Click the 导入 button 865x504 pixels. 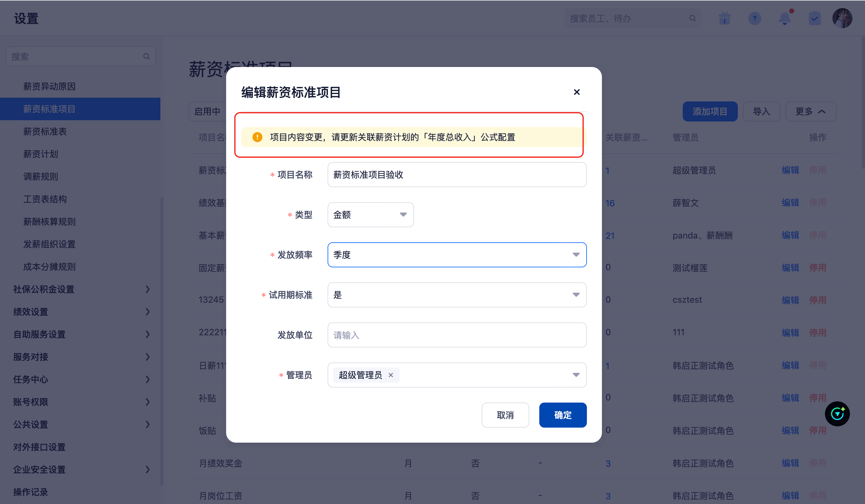[x=761, y=111]
